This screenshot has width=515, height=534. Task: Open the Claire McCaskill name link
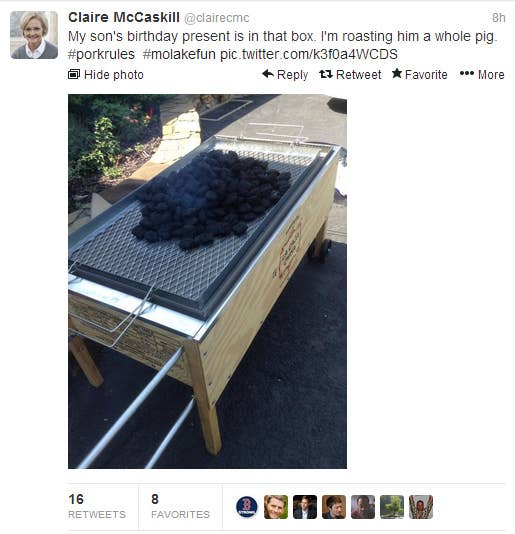coord(124,17)
